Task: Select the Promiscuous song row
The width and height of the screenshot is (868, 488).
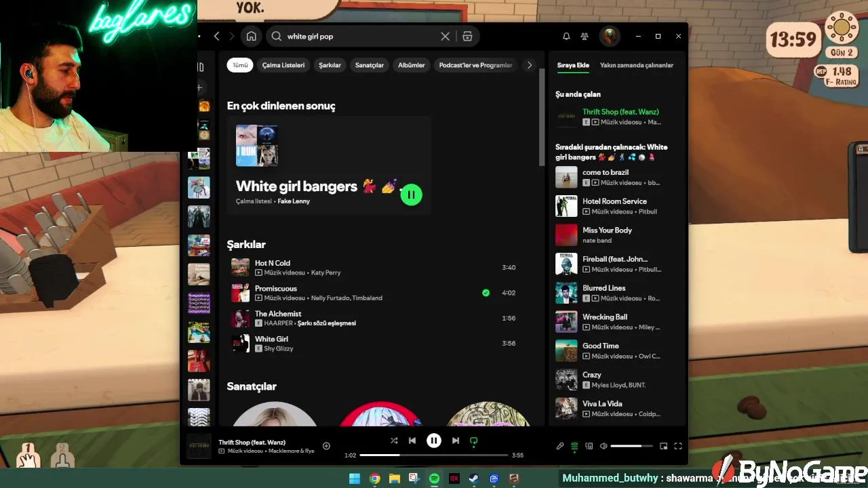Action: point(373,293)
